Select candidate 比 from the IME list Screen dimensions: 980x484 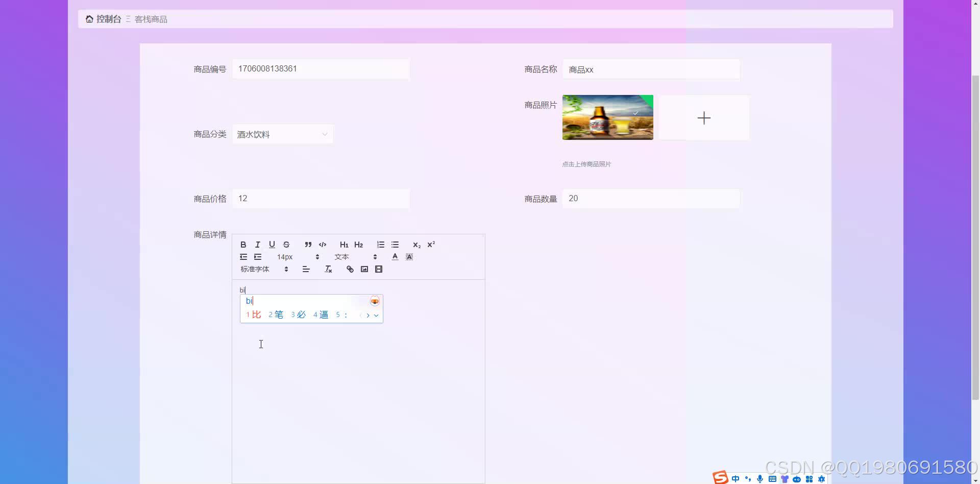click(x=255, y=314)
